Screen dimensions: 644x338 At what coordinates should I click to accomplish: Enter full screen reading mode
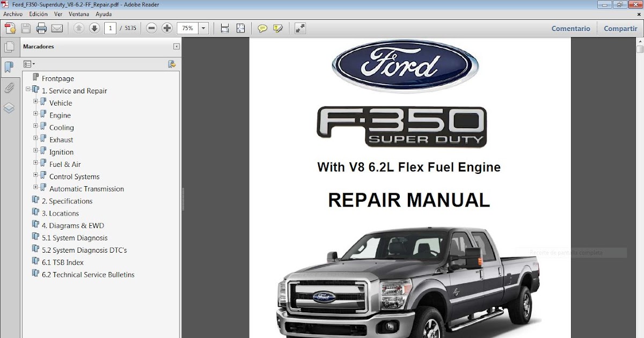pyautogui.click(x=299, y=28)
